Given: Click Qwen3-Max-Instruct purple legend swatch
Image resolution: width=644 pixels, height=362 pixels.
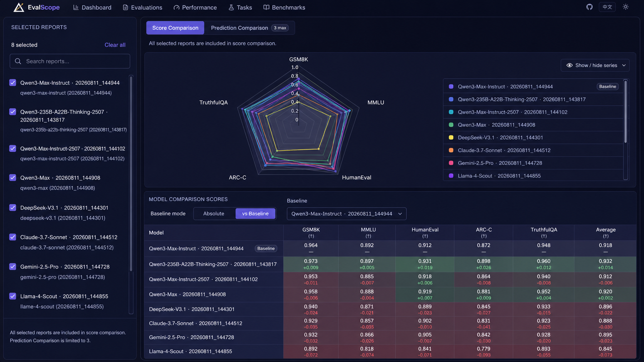Looking at the screenshot, I should click(451, 87).
